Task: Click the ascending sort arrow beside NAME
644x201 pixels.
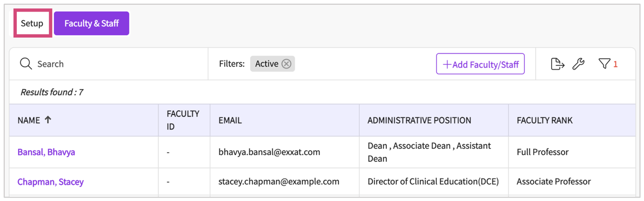Action: [x=48, y=120]
